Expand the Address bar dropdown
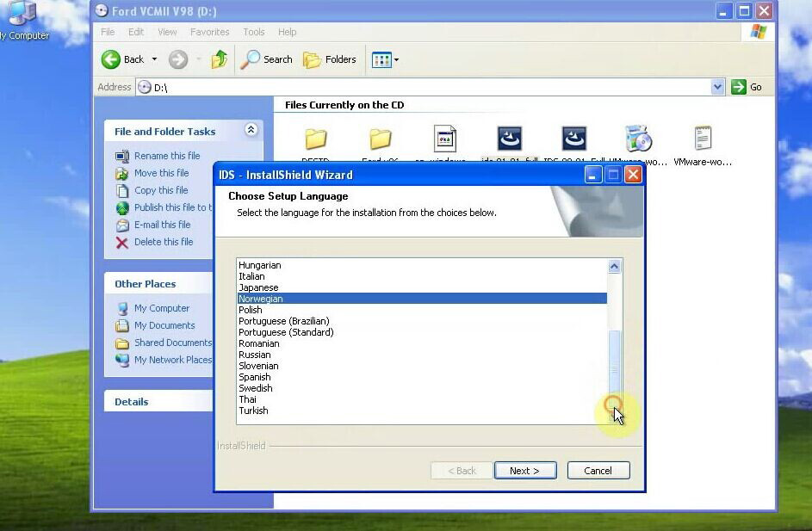The image size is (812, 531). coord(717,87)
